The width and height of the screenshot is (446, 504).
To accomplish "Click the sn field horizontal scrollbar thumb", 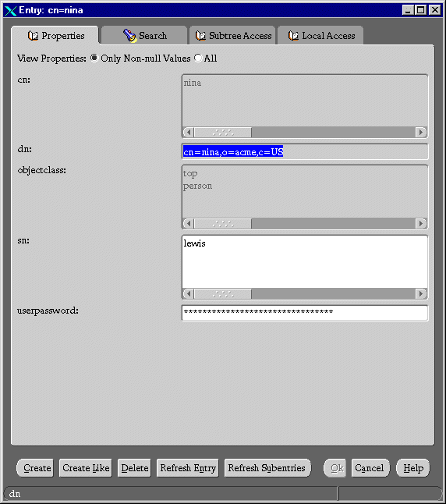I will [x=223, y=293].
